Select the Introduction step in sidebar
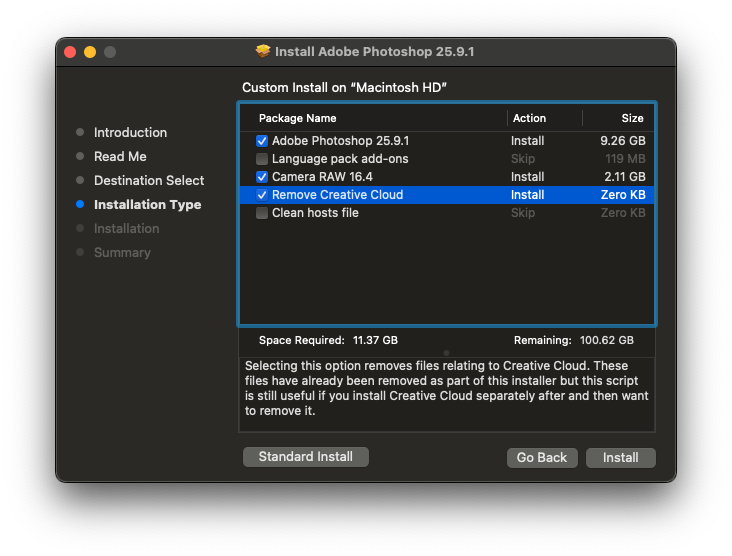 [x=130, y=132]
